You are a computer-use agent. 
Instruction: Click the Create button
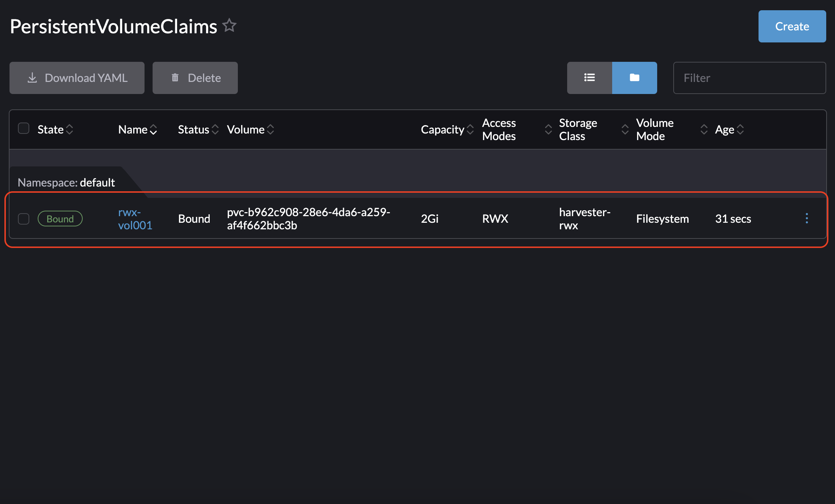tap(792, 26)
